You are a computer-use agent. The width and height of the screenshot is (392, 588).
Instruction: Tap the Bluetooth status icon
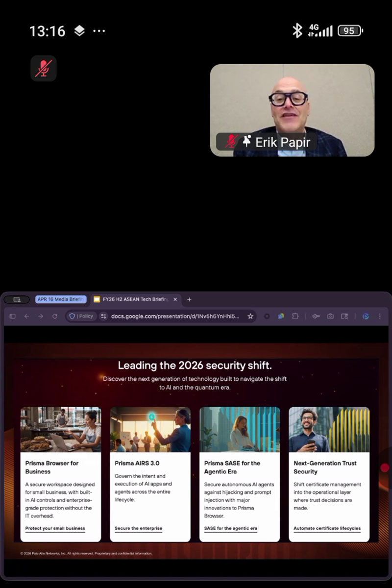297,31
